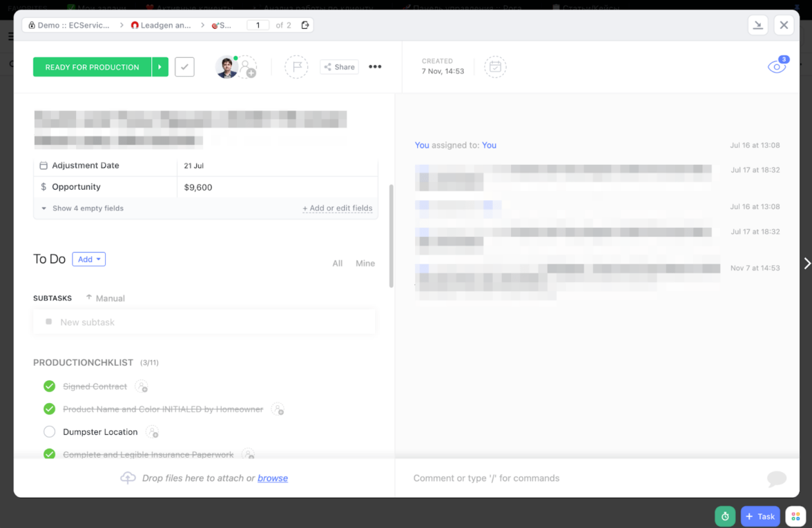Click the browse link to attach files
Viewport: 812px width, 528px height.
coord(272,478)
